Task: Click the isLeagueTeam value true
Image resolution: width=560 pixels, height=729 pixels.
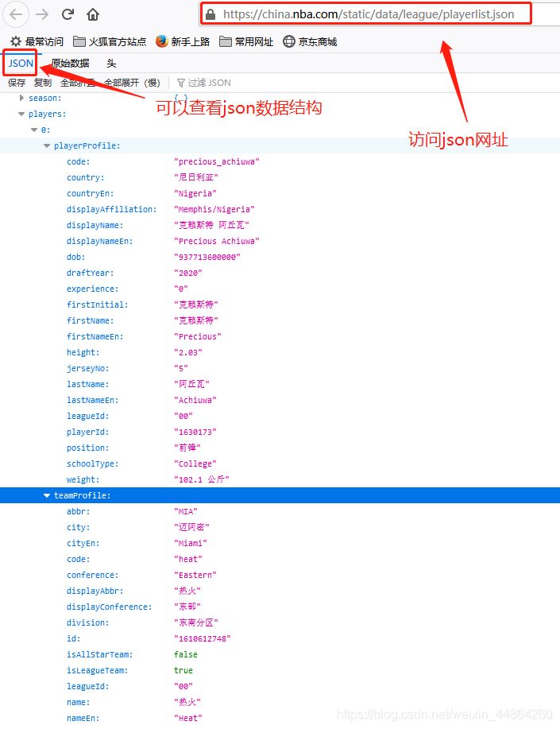Action: coord(183,670)
